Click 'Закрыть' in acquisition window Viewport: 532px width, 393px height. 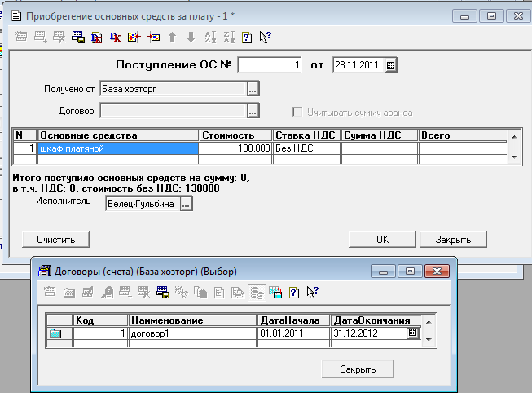tap(453, 240)
